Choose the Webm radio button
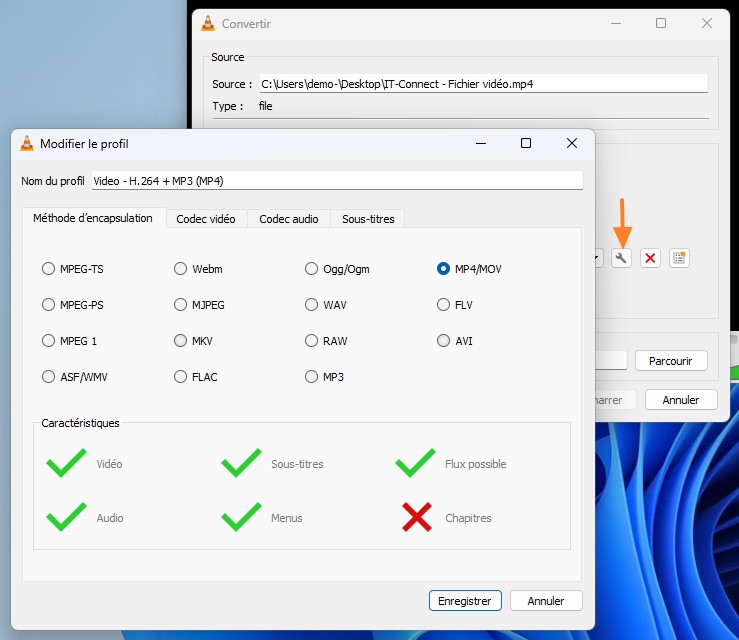 coord(181,269)
